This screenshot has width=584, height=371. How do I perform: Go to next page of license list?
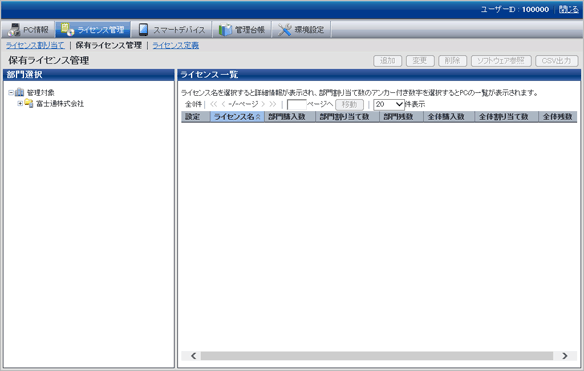(263, 104)
